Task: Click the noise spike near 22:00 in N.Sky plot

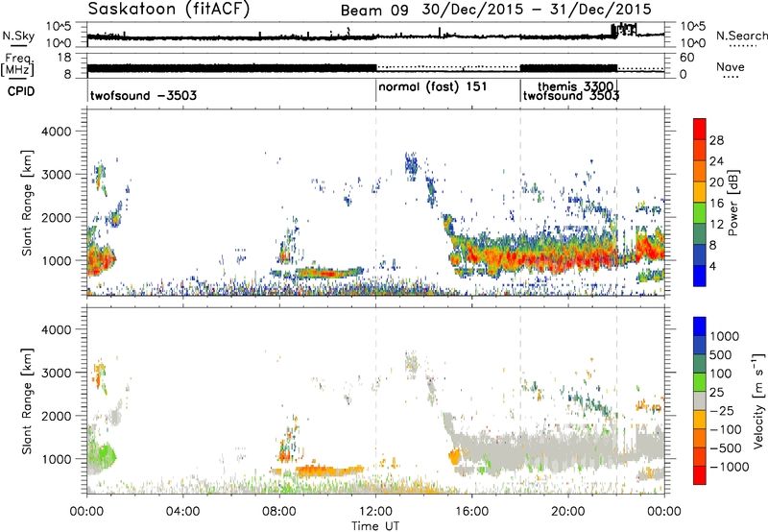Action: point(623,30)
